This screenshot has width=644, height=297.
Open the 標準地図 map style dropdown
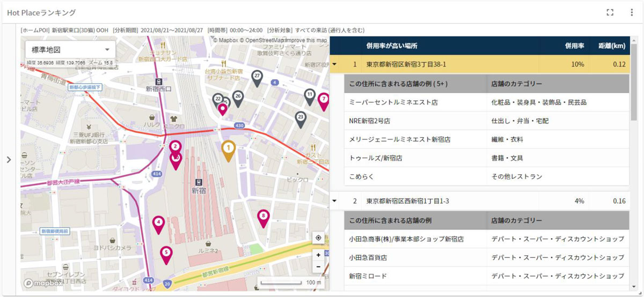tap(70, 50)
